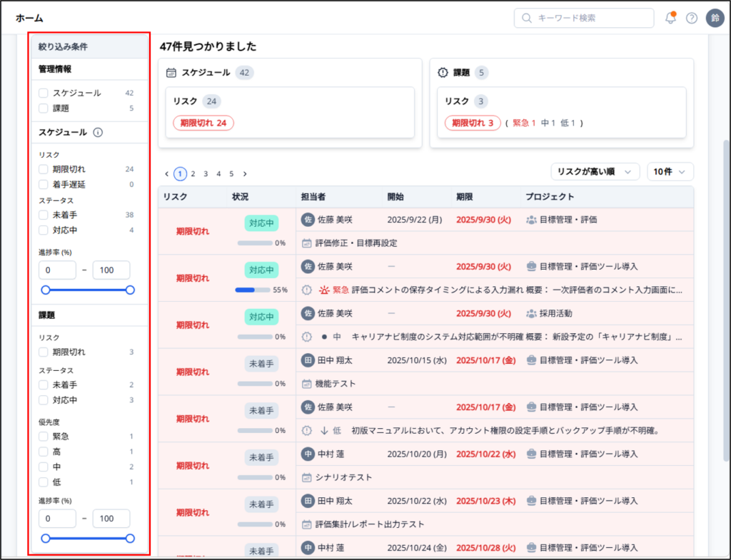This screenshot has width=731, height=560.
Task: Click the 期限切れ 24 badge
Action: [x=203, y=123]
